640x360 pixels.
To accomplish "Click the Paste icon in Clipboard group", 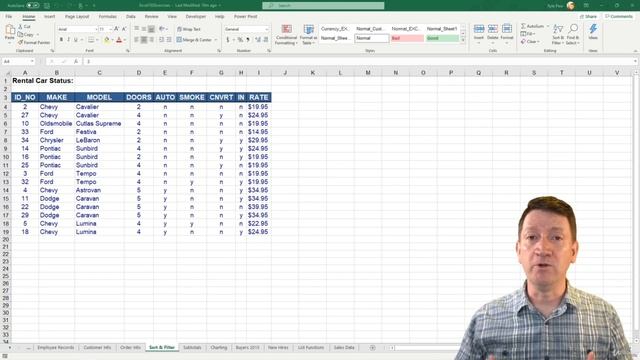I will click(10, 30).
